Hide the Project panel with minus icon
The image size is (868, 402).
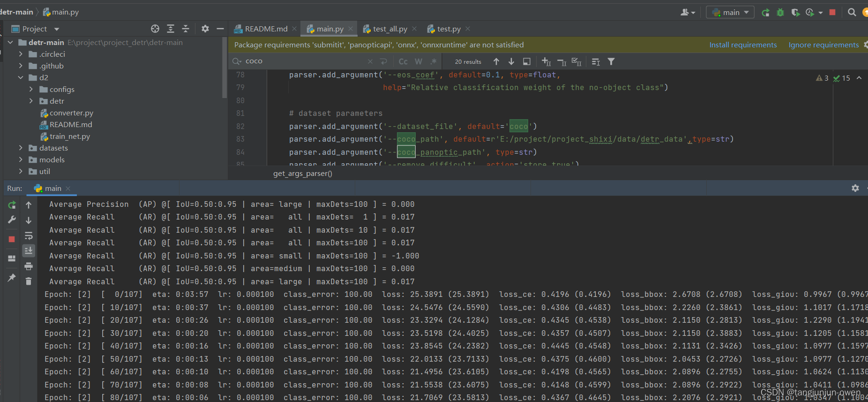pyautogui.click(x=220, y=29)
